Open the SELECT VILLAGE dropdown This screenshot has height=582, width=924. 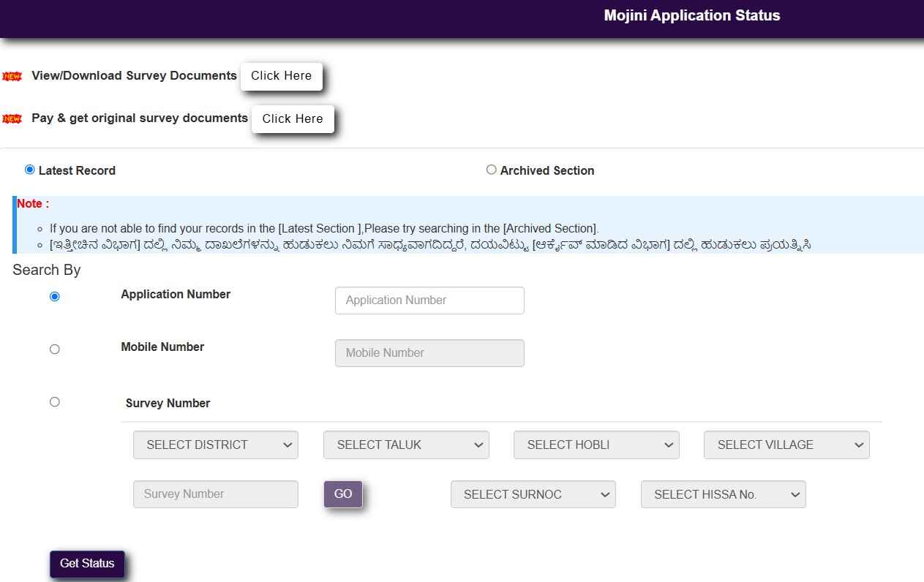coord(786,445)
